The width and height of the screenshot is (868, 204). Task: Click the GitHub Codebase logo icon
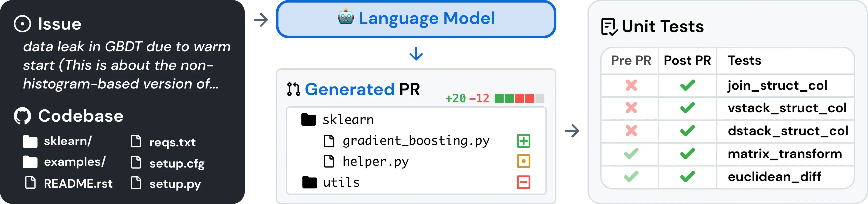point(22,116)
